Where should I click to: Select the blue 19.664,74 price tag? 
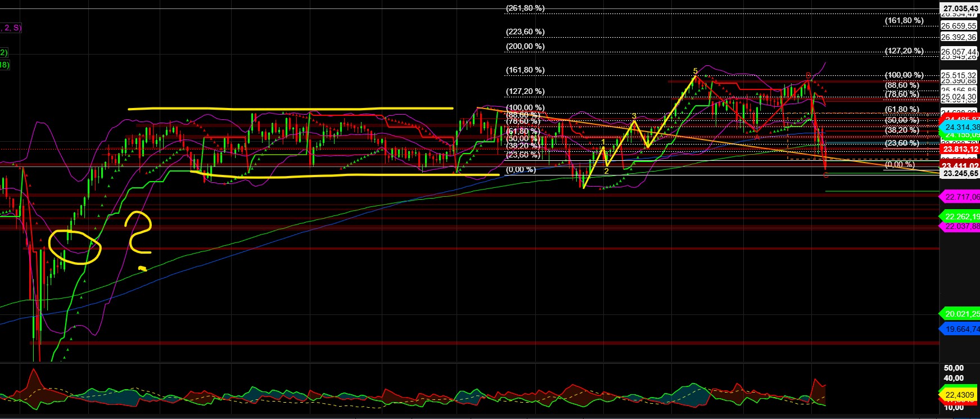(x=960, y=329)
